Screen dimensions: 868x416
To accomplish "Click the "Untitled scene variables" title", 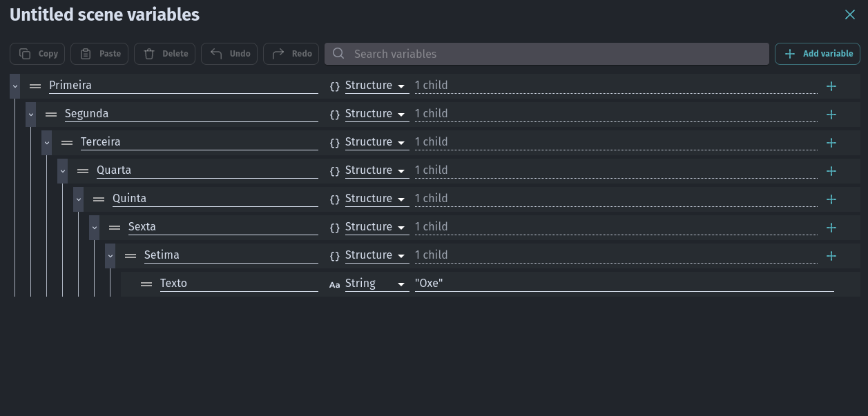I will point(104,14).
